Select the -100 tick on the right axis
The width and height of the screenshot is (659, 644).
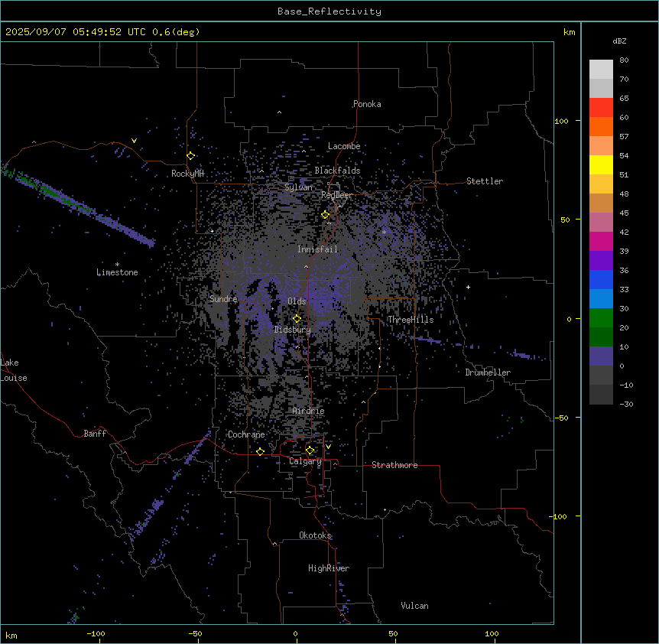pyautogui.click(x=559, y=516)
